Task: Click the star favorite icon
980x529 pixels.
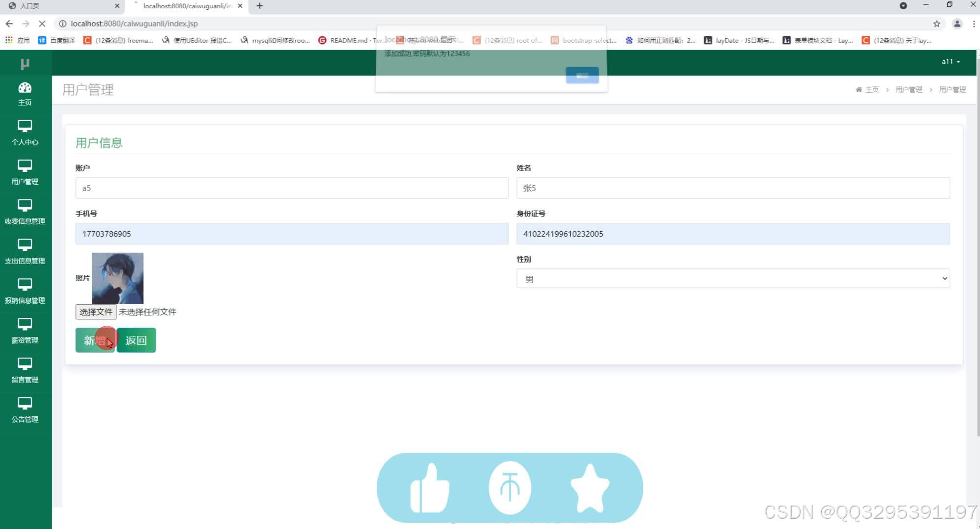Action: pyautogui.click(x=590, y=488)
